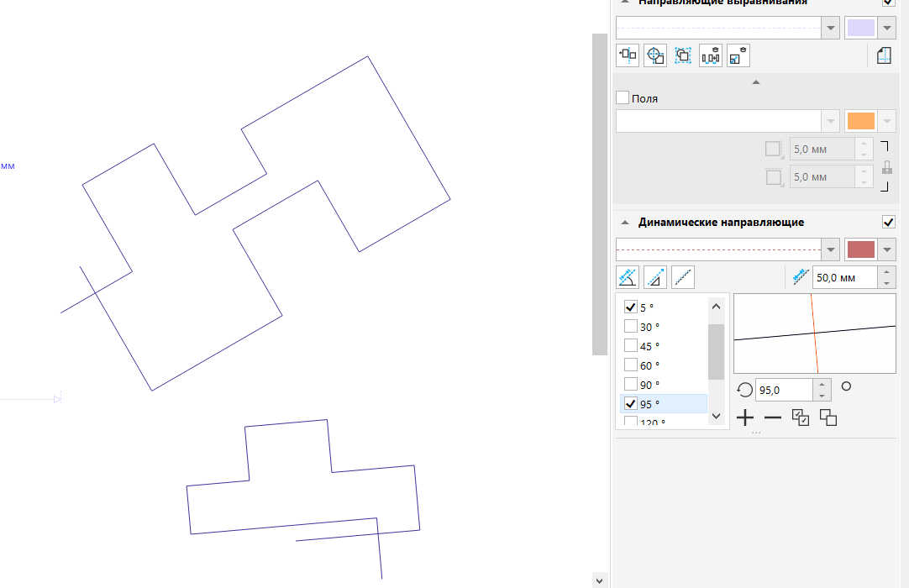The height and width of the screenshot is (588, 909).
Task: Toggle snapping to object edges icon
Action: pos(628,55)
